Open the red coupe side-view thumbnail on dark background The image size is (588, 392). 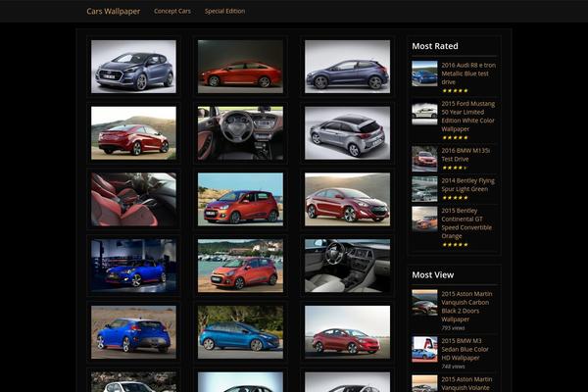click(x=240, y=67)
